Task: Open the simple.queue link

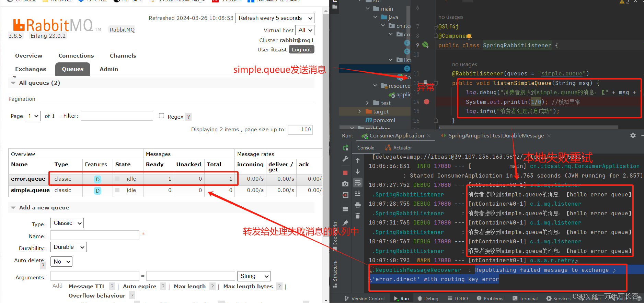Action: coord(30,190)
